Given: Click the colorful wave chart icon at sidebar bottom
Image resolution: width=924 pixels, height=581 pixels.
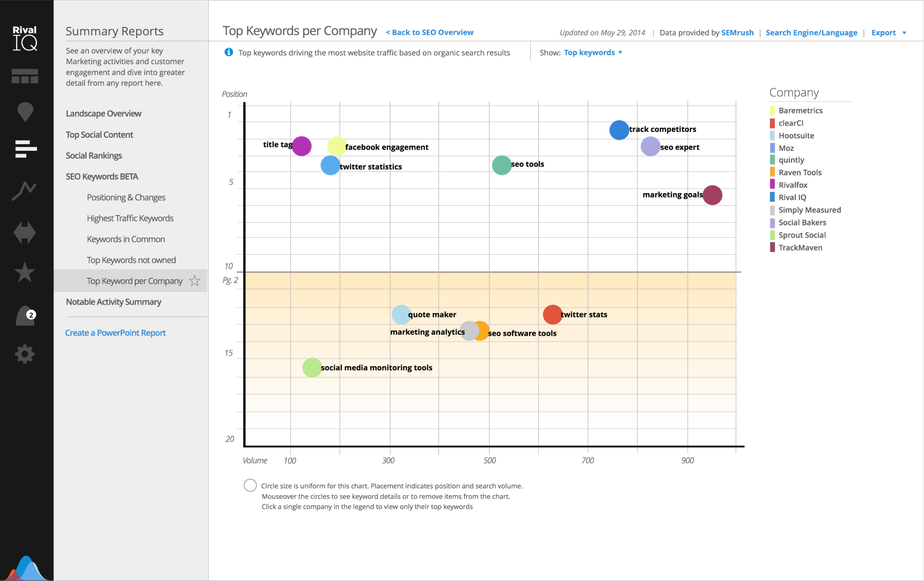Looking at the screenshot, I should coord(26,568).
